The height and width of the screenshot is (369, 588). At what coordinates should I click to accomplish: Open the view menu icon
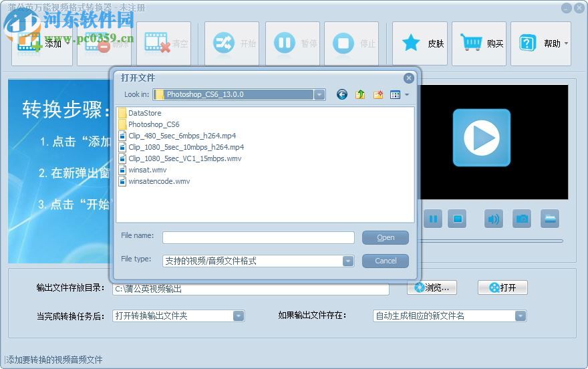click(396, 94)
